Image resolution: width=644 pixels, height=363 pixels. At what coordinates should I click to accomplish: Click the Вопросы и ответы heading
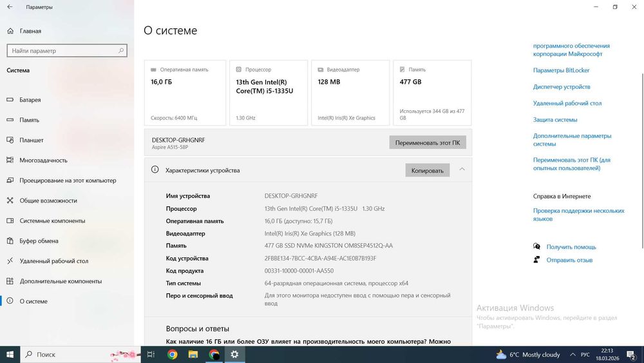click(x=198, y=328)
